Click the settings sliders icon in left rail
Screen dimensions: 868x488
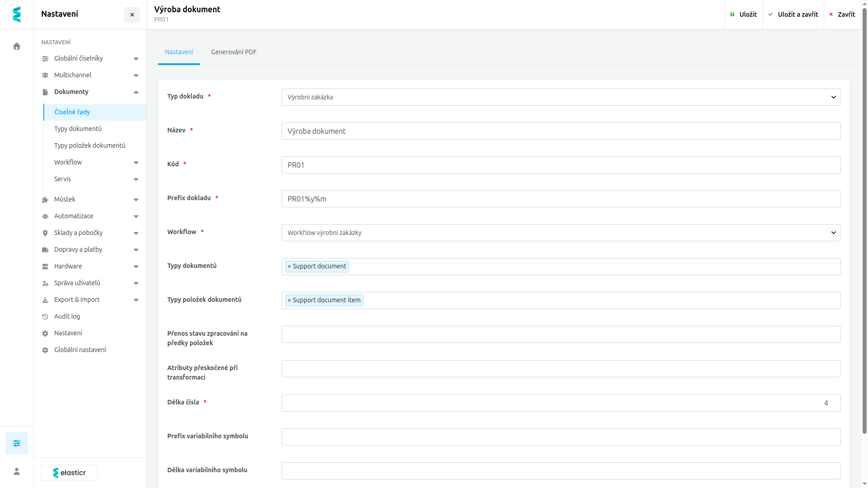17,443
